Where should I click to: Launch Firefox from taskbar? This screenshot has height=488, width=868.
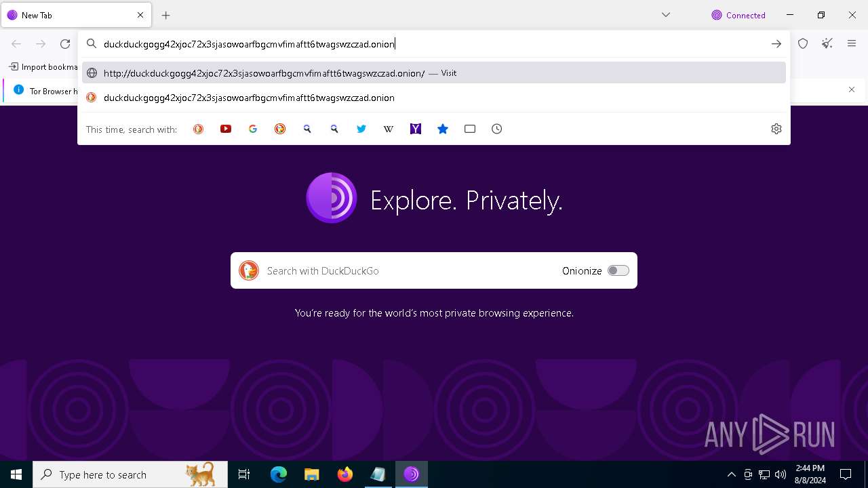tap(345, 474)
